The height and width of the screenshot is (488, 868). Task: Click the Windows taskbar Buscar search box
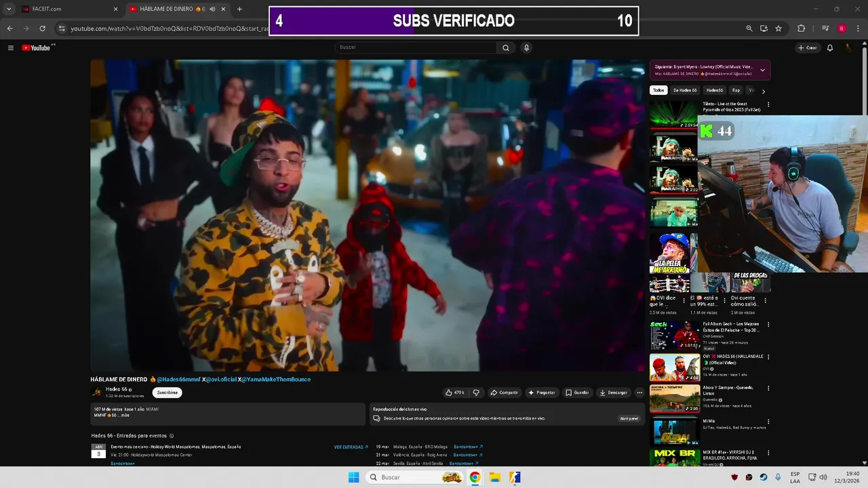click(416, 477)
